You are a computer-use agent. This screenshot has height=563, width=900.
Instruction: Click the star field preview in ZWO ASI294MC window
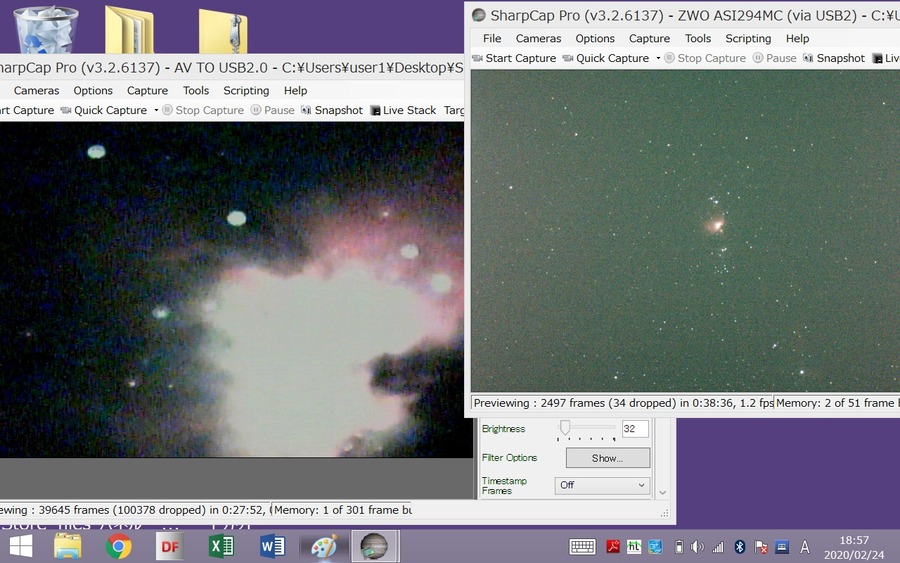(x=685, y=231)
